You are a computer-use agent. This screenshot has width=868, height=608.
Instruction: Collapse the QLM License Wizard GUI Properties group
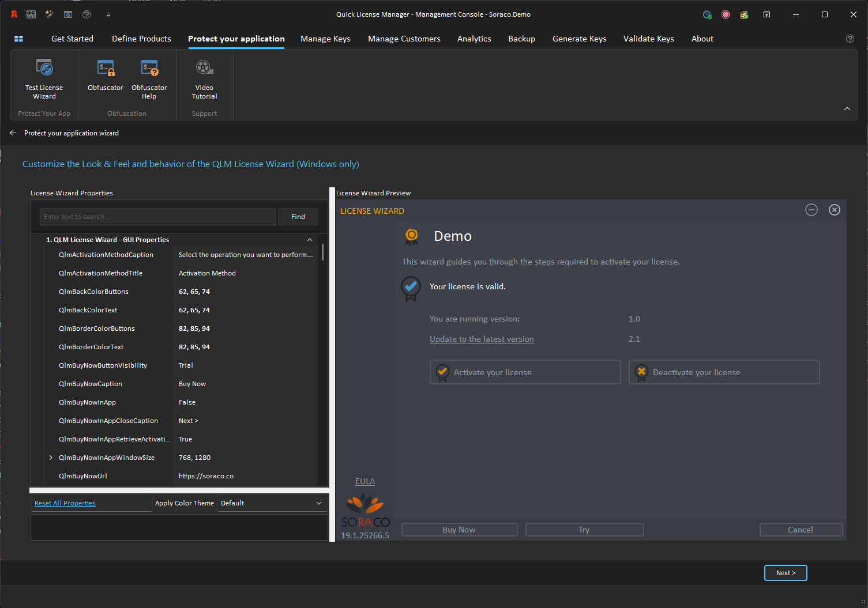tap(310, 240)
